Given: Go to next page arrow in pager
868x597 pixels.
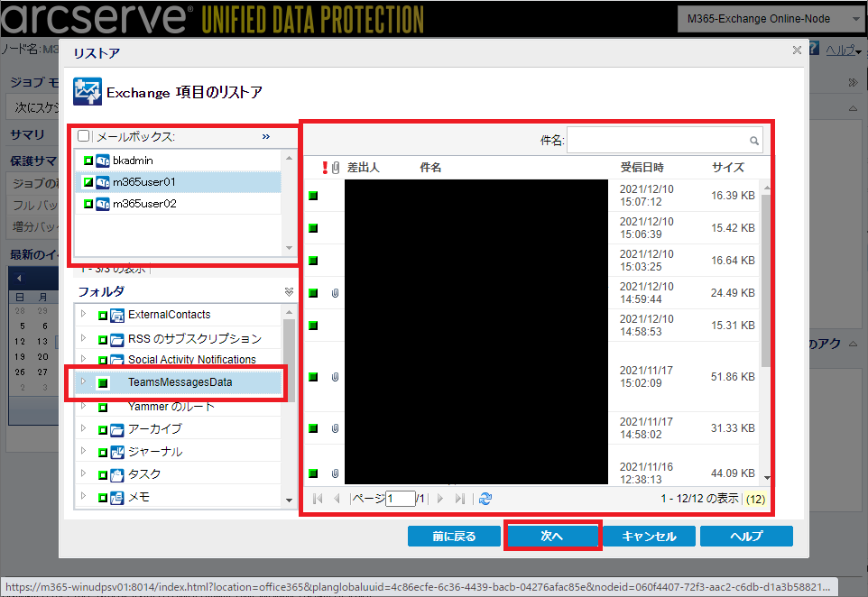Looking at the screenshot, I should (x=440, y=499).
